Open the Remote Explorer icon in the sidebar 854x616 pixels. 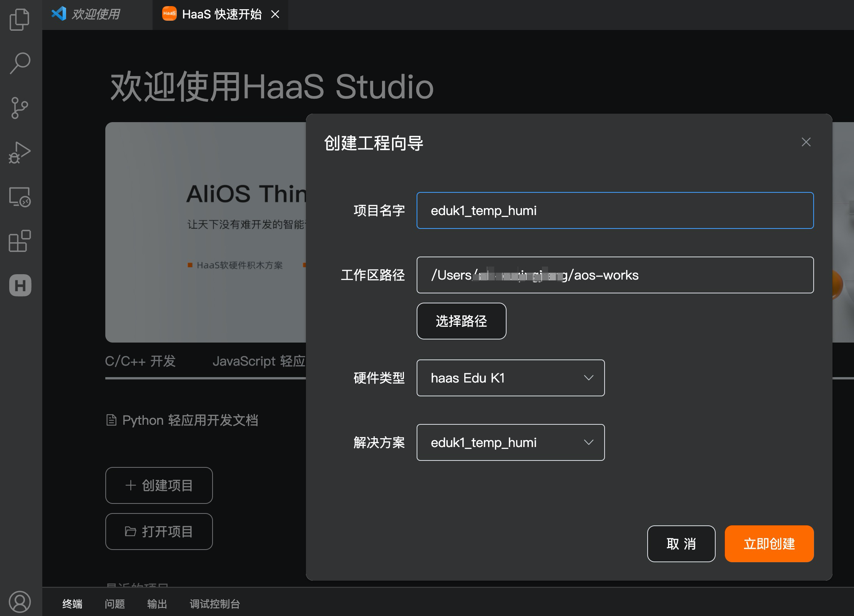[x=19, y=198]
